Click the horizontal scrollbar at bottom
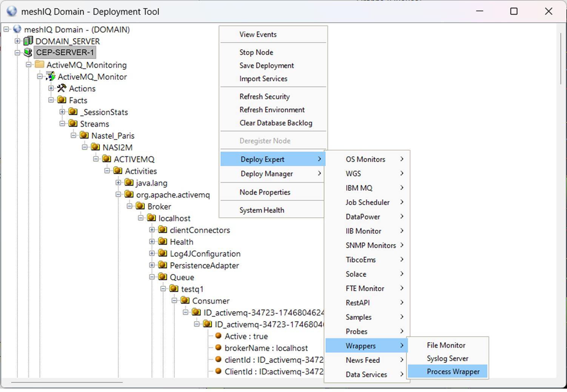 click(x=67, y=382)
